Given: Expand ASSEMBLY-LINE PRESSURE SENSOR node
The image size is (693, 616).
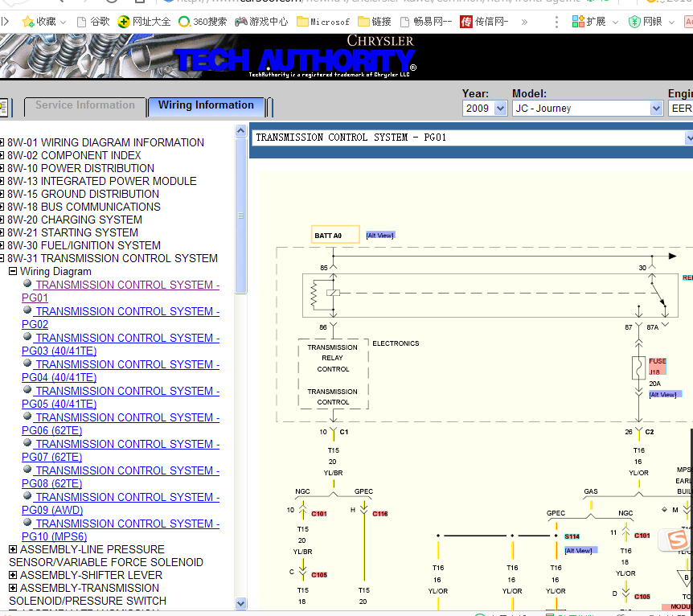Looking at the screenshot, I should coord(13,549).
